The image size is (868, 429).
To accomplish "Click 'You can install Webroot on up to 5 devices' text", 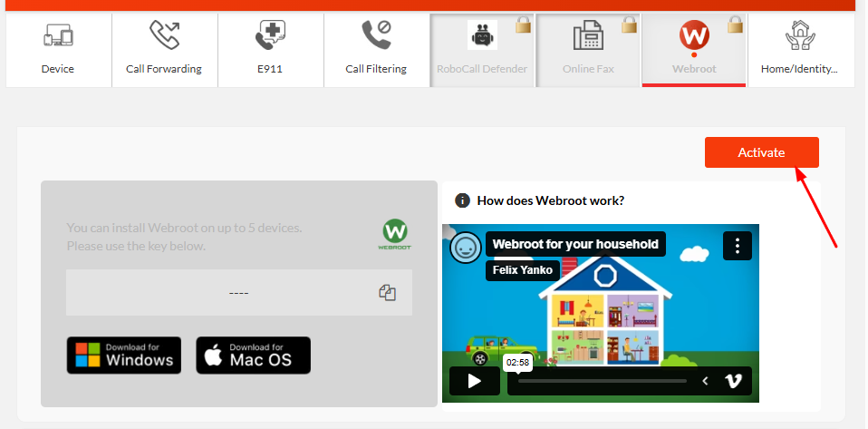I will [x=184, y=228].
